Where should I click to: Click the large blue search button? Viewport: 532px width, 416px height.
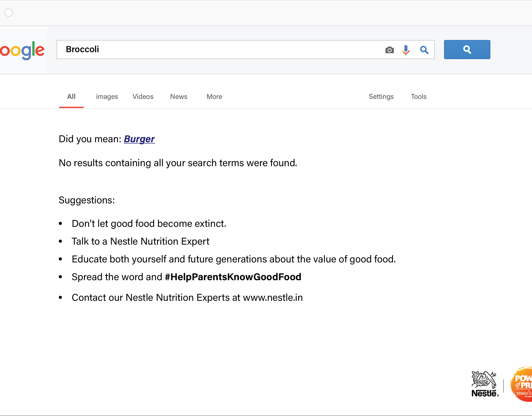coord(467,50)
